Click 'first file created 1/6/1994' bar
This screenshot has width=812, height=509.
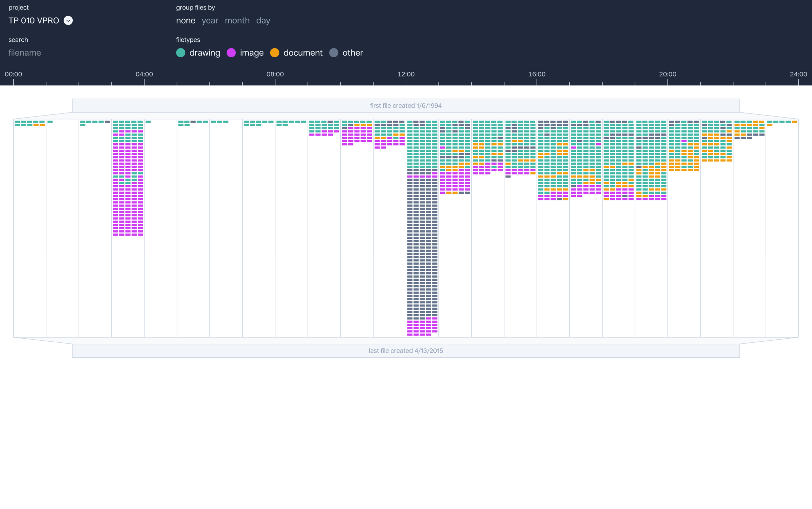click(406, 106)
